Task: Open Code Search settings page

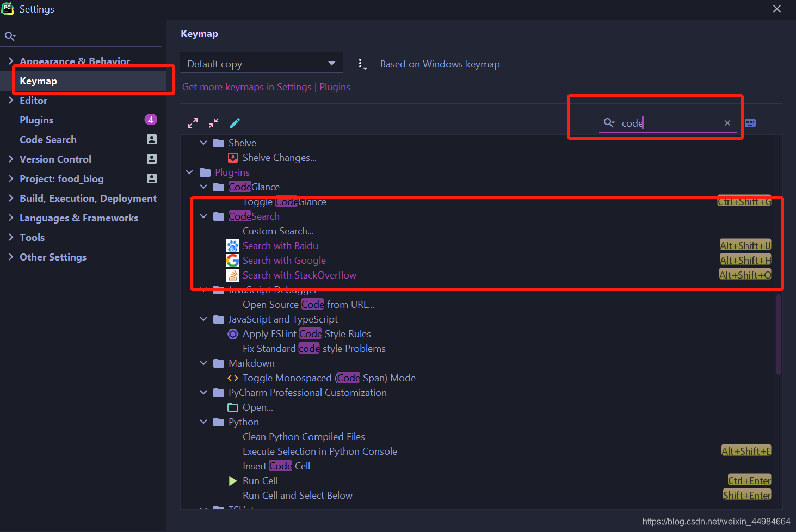Action: point(48,139)
